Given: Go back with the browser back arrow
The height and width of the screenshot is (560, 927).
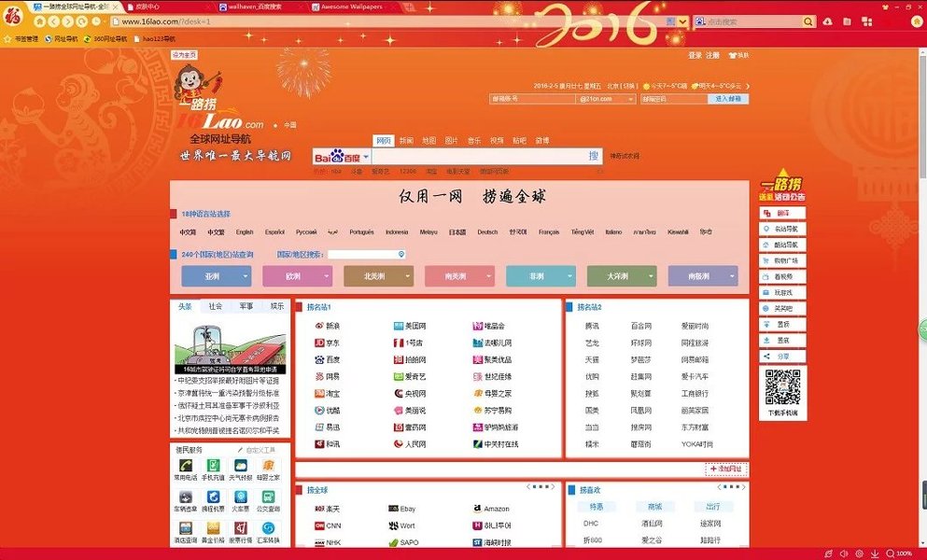Looking at the screenshot, I should tap(54, 21).
